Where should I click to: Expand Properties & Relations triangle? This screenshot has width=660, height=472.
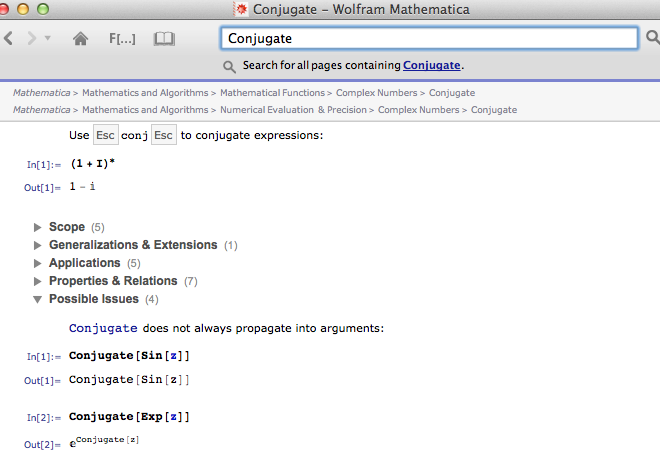pyautogui.click(x=37, y=281)
